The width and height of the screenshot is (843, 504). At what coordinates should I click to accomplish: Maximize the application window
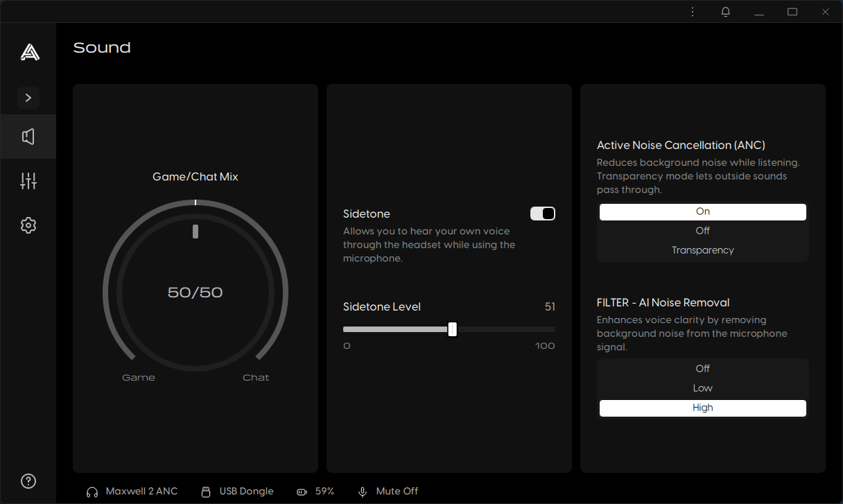coord(792,12)
